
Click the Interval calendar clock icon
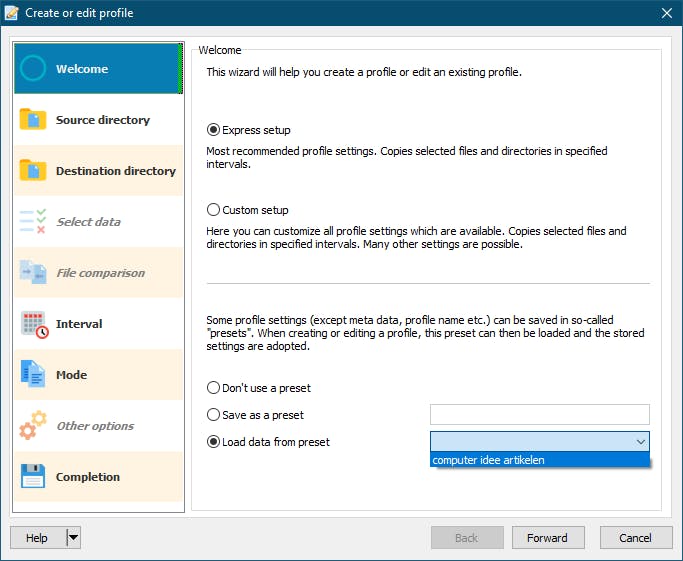(x=33, y=324)
